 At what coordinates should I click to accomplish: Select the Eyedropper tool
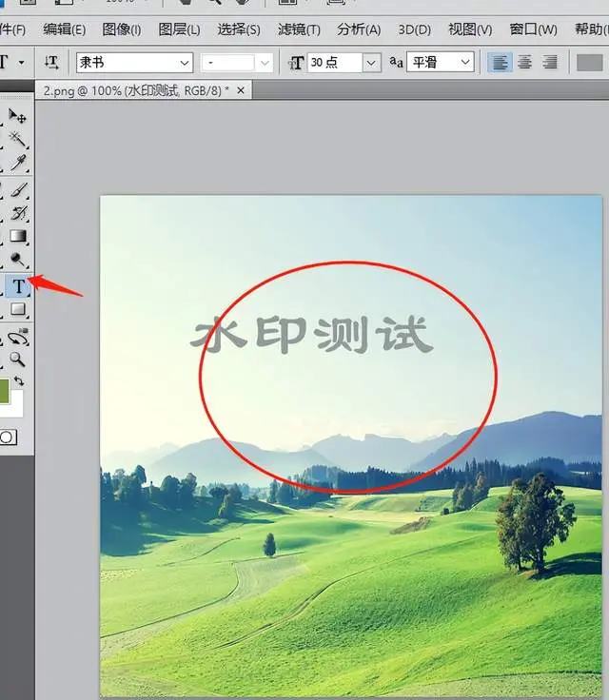point(17,163)
